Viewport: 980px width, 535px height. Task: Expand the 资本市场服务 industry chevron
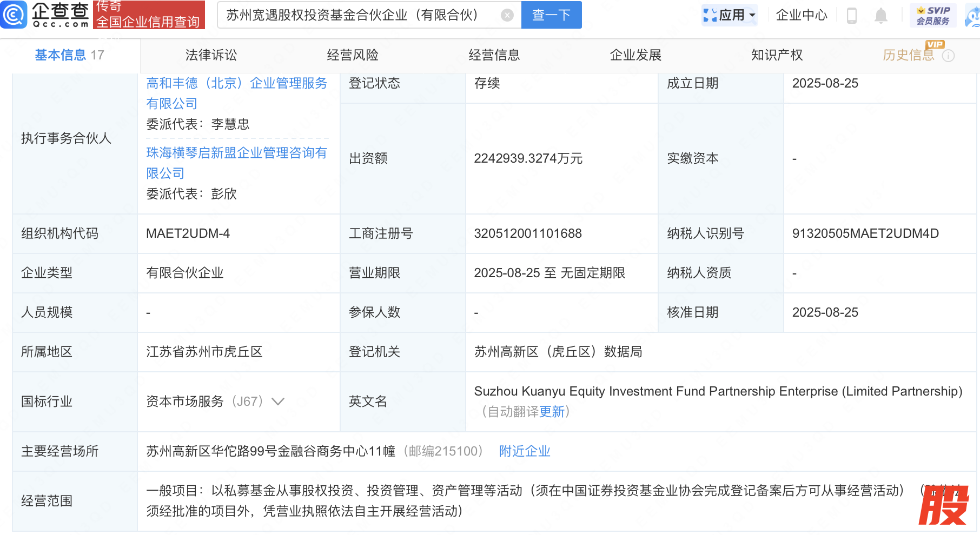[x=278, y=402]
